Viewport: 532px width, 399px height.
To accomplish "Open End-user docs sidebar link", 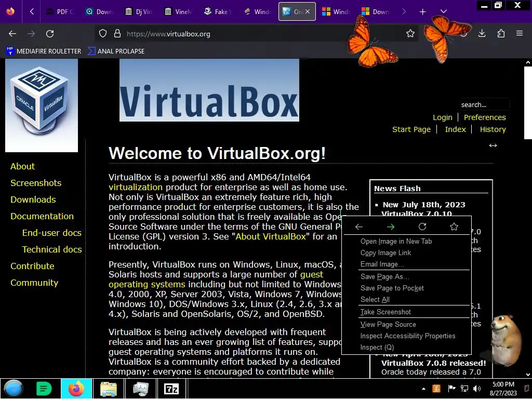I will pos(52,233).
